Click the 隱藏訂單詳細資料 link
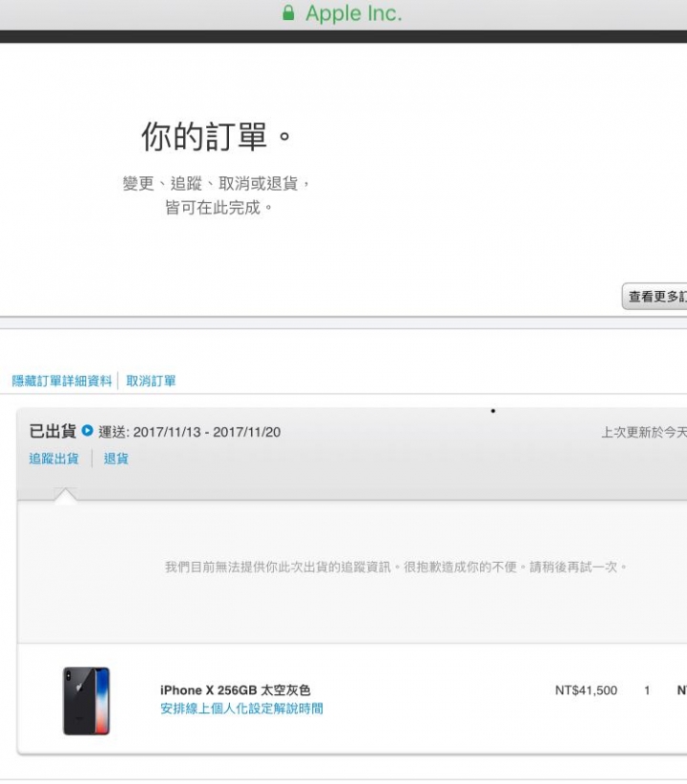This screenshot has height=784, width=687. click(62, 381)
